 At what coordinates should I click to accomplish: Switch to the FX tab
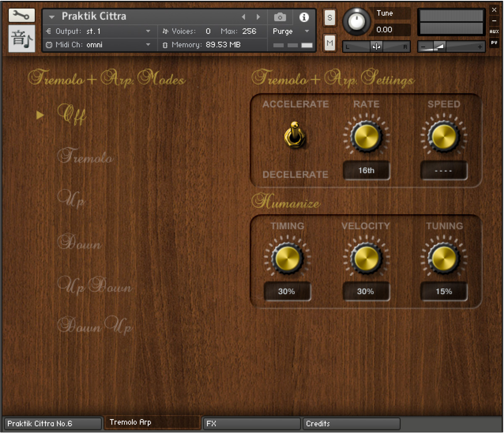252,423
